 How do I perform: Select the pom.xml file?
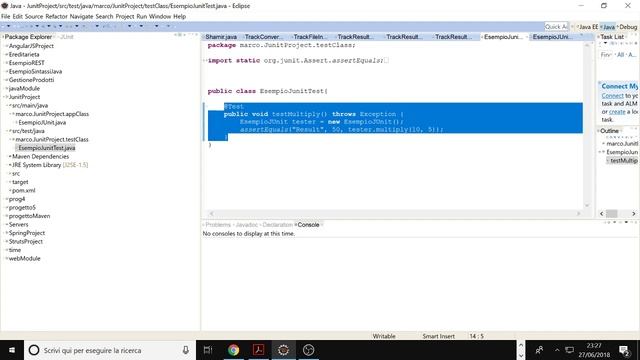pyautogui.click(x=24, y=191)
